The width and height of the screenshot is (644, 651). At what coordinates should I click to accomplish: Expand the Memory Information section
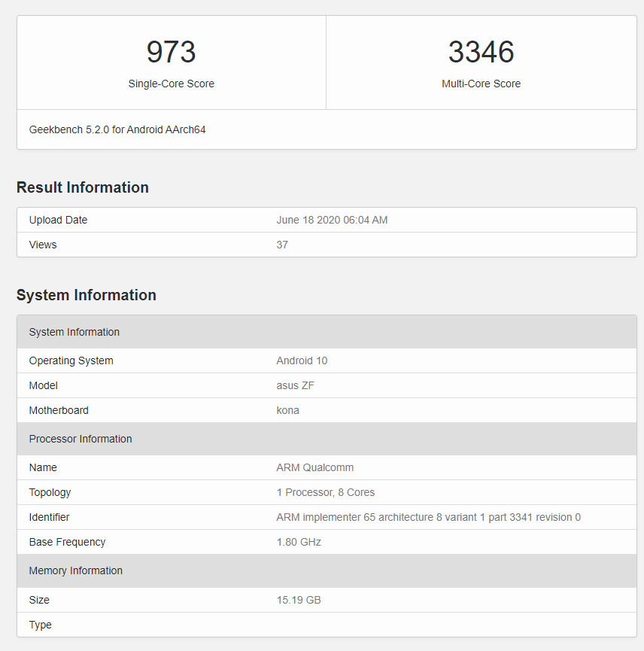75,570
